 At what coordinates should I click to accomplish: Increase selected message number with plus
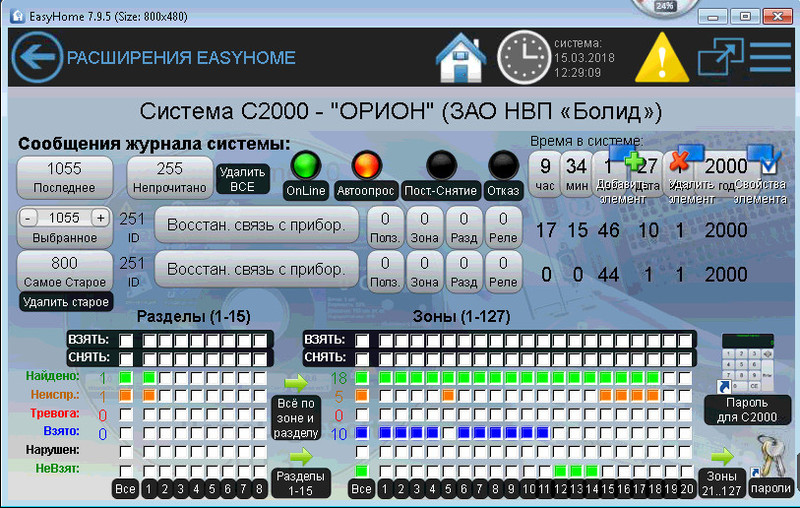(99, 218)
